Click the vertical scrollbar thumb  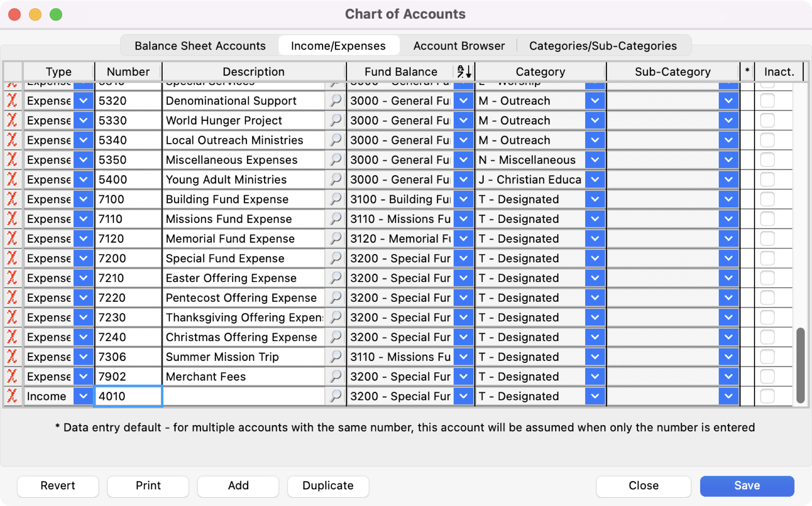click(800, 365)
